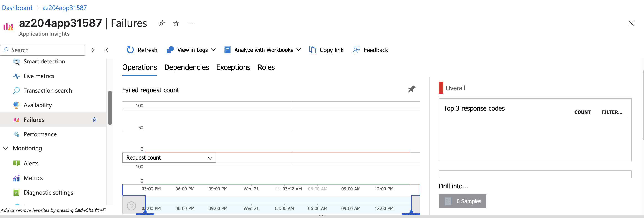Viewport: 644px width, 218px height.
Task: Click the Availability globe icon
Action: 16,105
